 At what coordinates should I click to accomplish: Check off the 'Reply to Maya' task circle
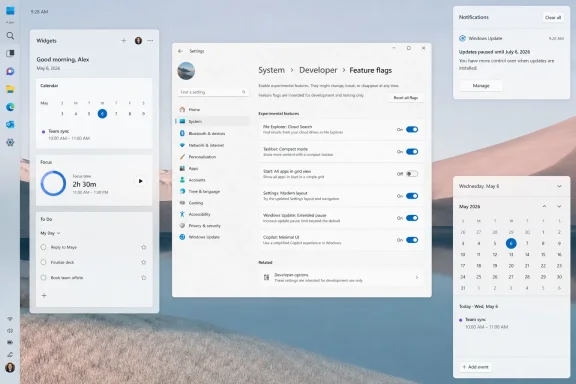43,247
